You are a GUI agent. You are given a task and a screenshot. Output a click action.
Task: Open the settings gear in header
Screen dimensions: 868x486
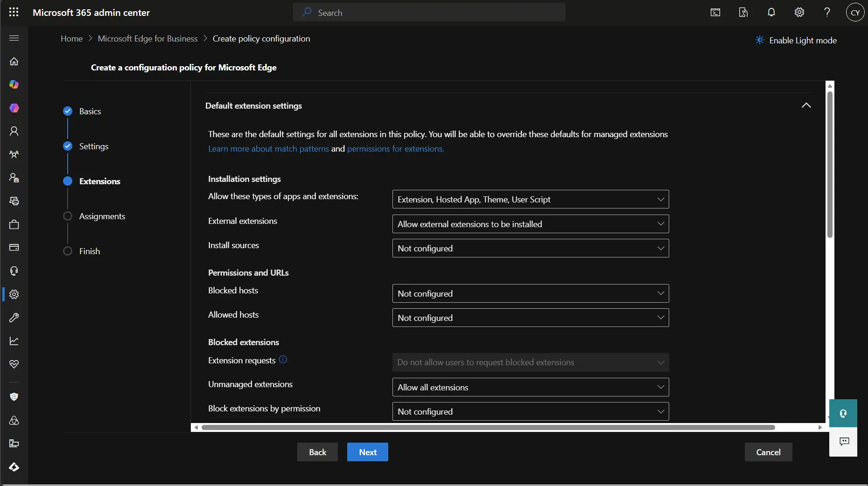pyautogui.click(x=799, y=13)
